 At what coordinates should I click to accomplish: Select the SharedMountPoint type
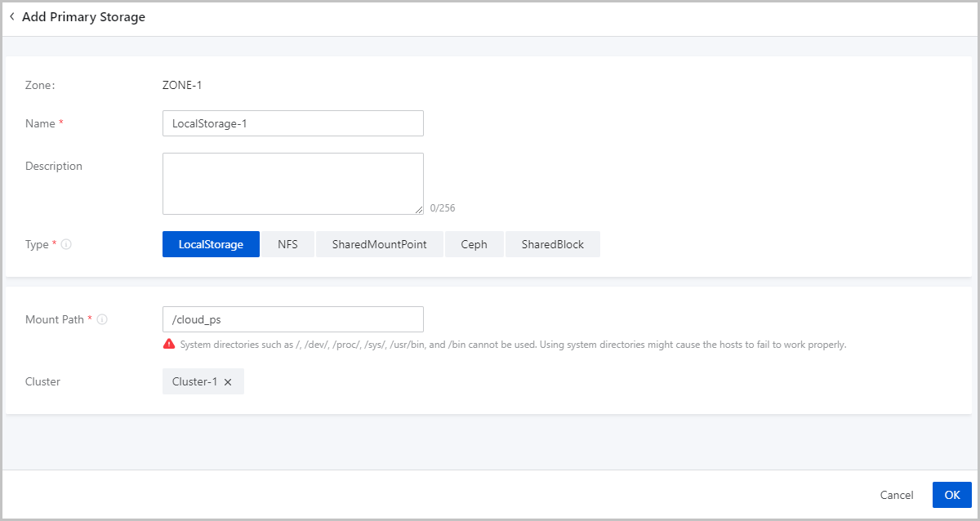click(379, 244)
